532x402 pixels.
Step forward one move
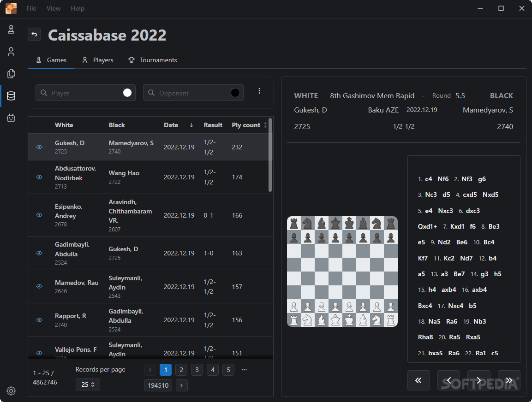tap(479, 380)
